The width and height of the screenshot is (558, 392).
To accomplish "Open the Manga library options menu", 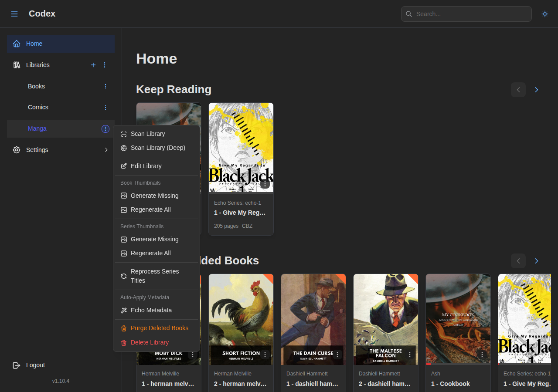I will 105,128.
